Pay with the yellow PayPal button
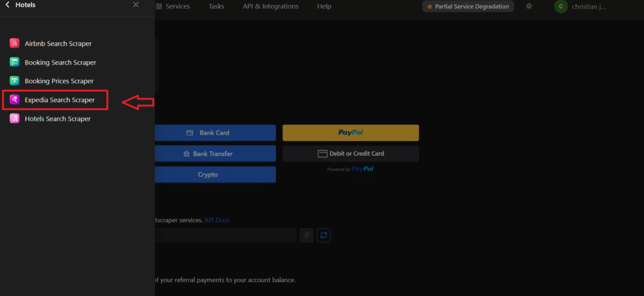 click(350, 133)
